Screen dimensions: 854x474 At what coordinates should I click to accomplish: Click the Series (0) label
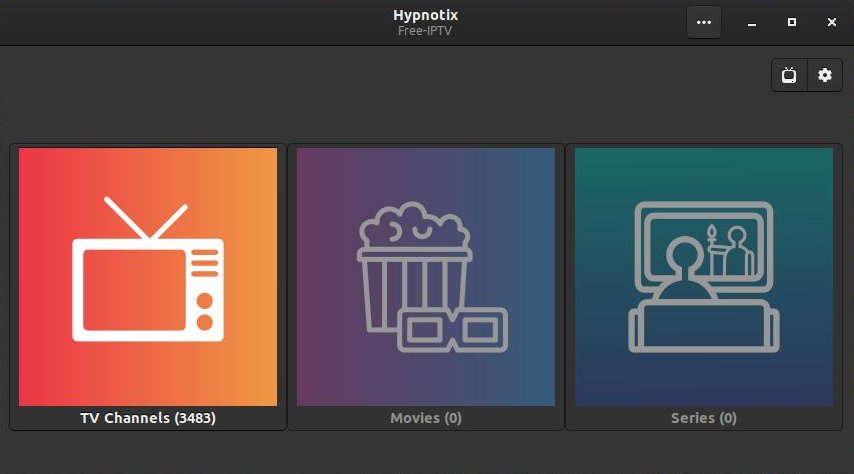point(704,418)
